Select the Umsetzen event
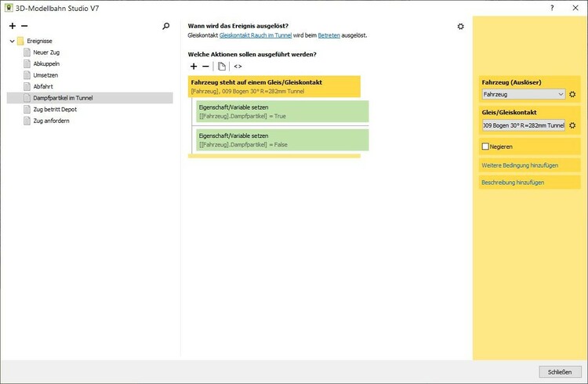588x384 pixels. pyautogui.click(x=45, y=75)
